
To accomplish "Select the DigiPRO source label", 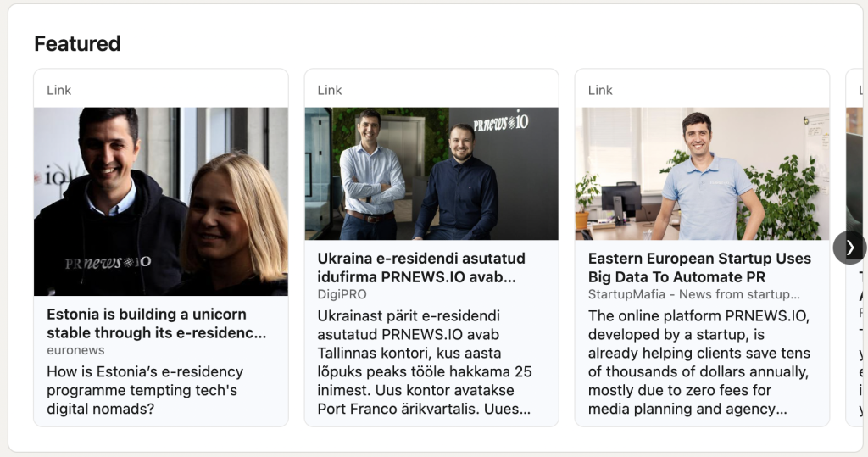I will [342, 294].
